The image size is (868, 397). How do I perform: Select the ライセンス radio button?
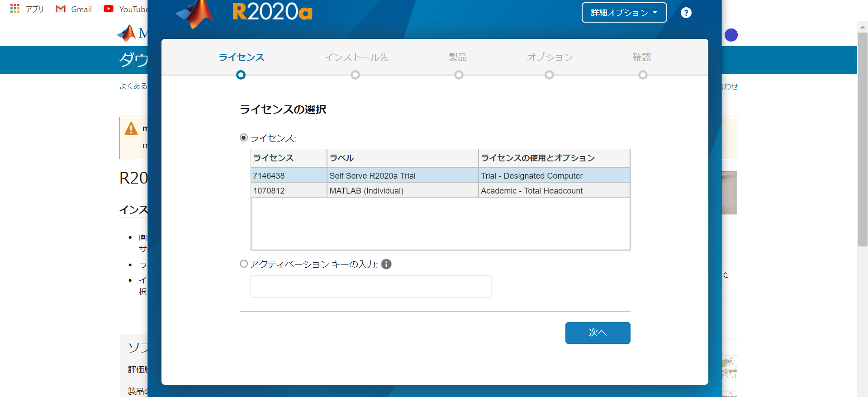(244, 137)
